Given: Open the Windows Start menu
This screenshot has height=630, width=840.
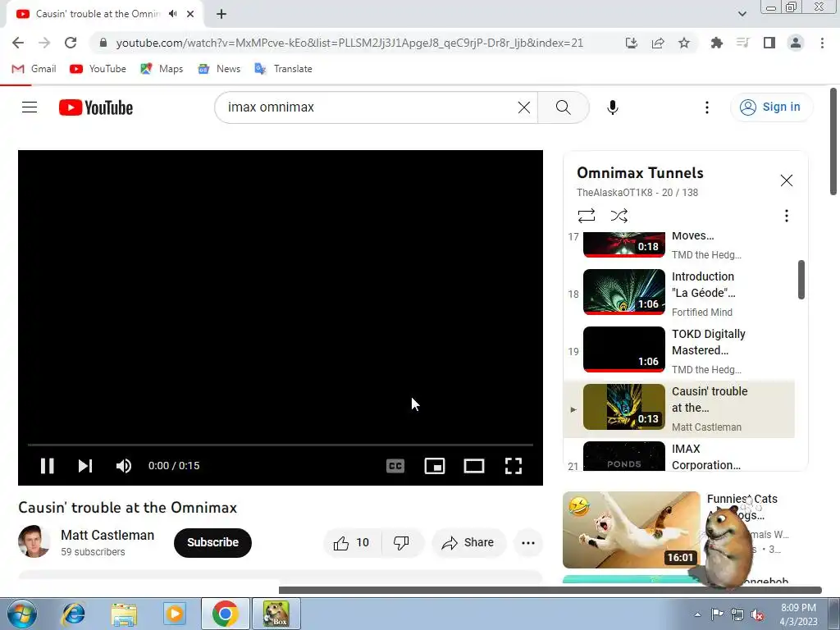Looking at the screenshot, I should click(21, 614).
